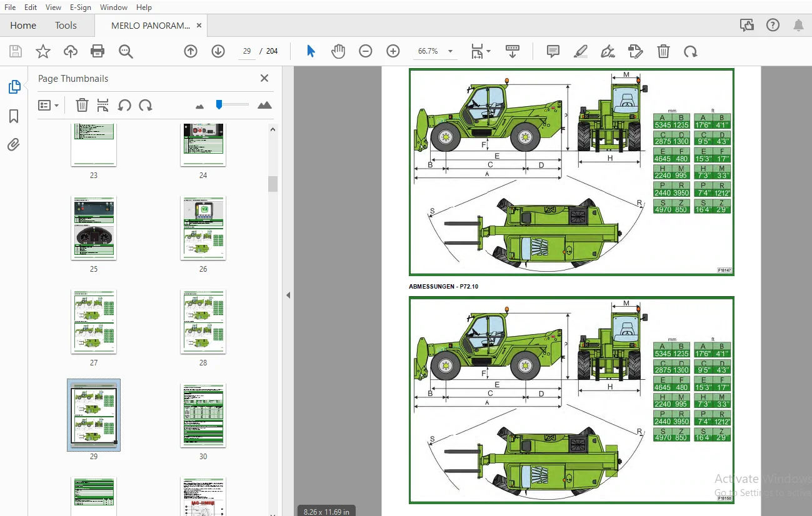812x516 pixels.
Task: Close the MERLO PANORAM document tab
Action: (x=199, y=26)
